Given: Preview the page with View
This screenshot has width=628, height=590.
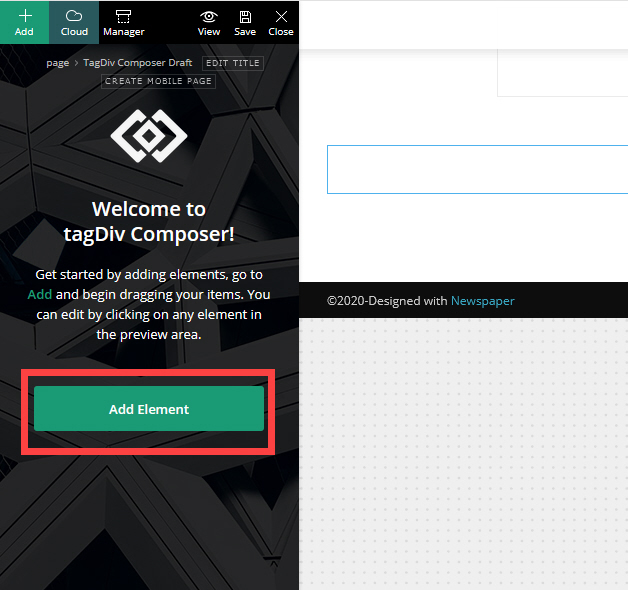Looking at the screenshot, I should [x=209, y=22].
